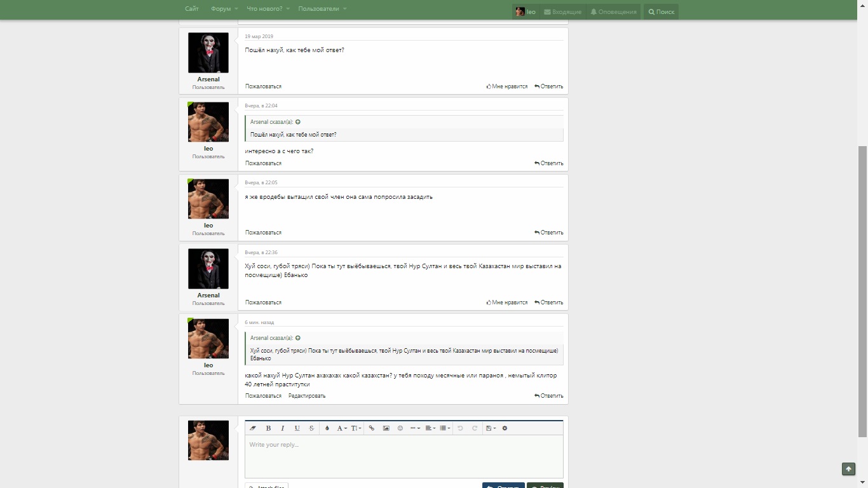
Task: Open leo avatar on 22:04 post
Action: pyautogui.click(x=208, y=122)
